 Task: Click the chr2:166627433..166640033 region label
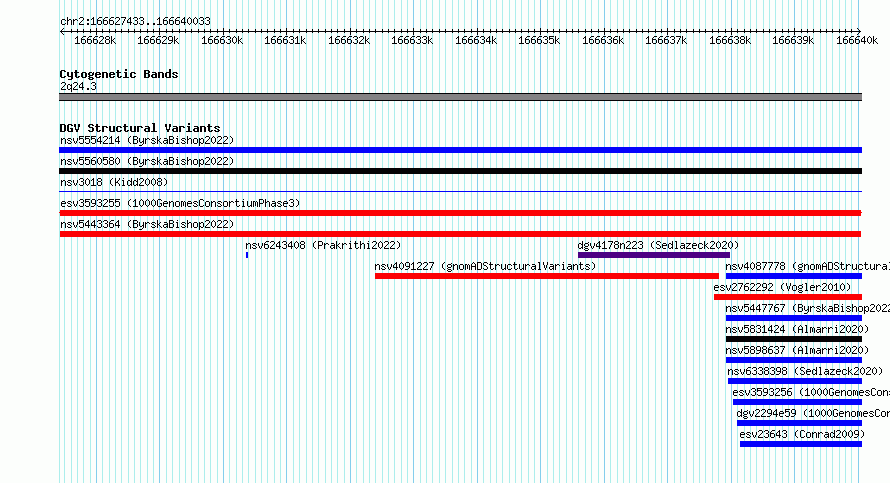click(x=135, y=21)
